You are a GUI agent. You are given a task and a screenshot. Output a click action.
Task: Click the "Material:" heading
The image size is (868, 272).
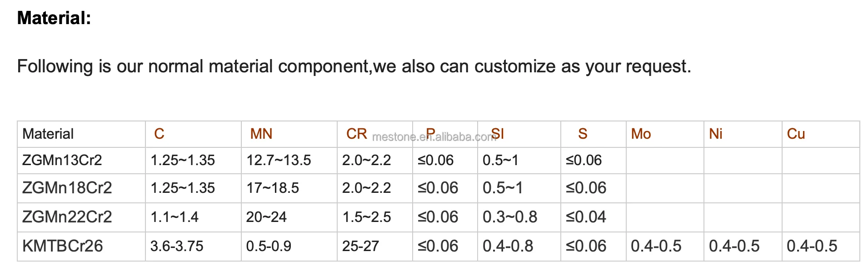pyautogui.click(x=54, y=18)
